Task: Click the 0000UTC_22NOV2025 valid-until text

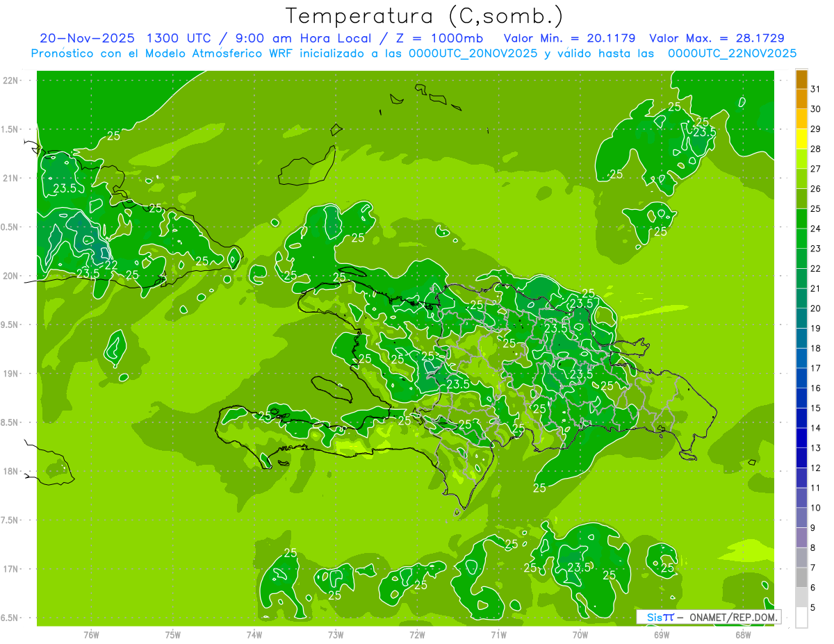Action: pyautogui.click(x=732, y=53)
